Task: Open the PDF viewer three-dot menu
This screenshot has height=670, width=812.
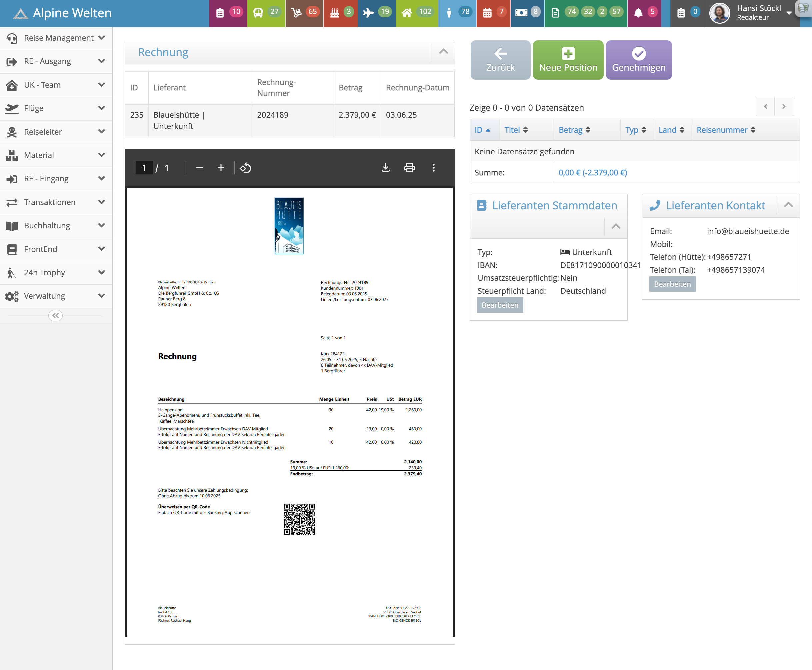Action: point(433,167)
